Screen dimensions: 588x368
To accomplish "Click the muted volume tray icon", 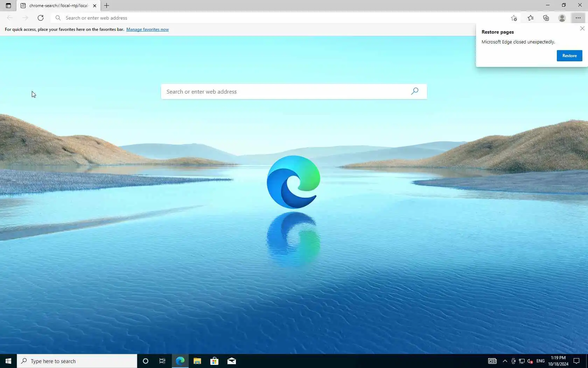I will pos(530,361).
